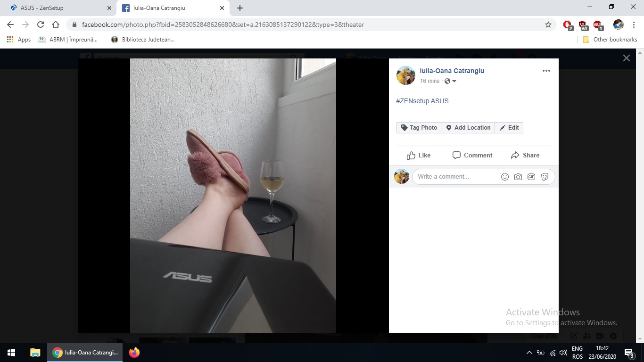Open a new browser tab
The width and height of the screenshot is (644, 362).
point(240,8)
